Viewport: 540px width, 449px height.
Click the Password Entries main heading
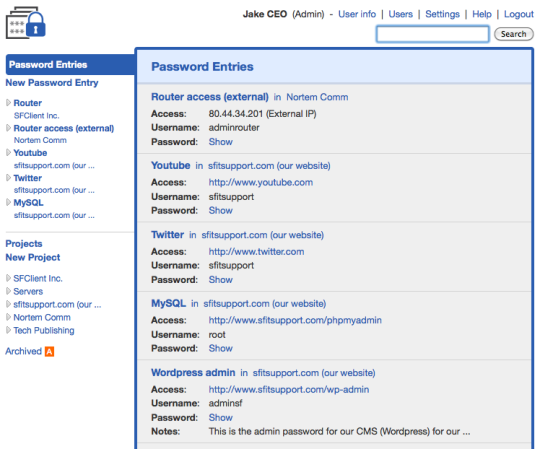(202, 66)
